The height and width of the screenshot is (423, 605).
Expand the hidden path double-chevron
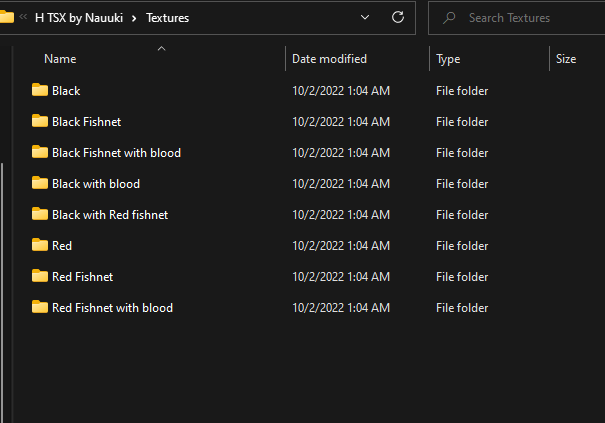[x=23, y=18]
